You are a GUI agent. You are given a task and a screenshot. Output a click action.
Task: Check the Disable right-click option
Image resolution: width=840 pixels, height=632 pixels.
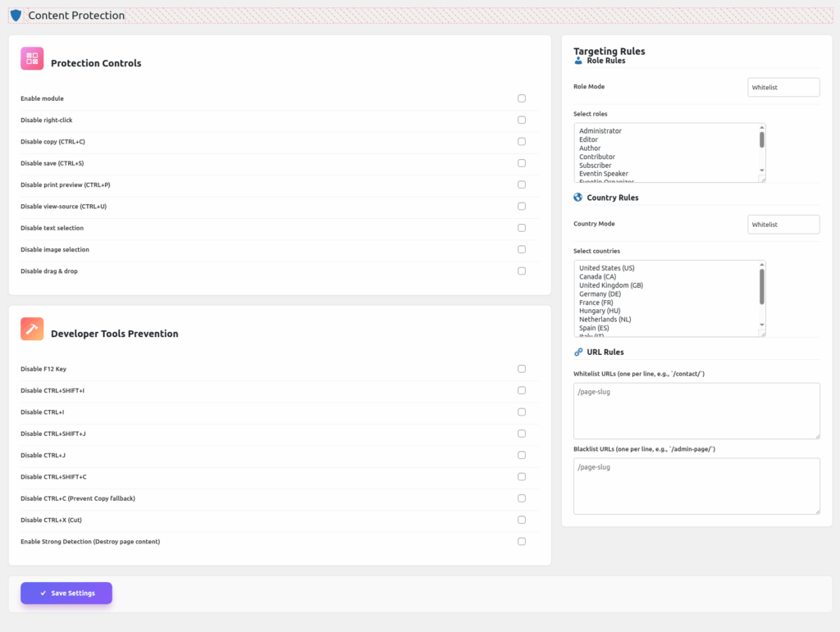coord(522,120)
